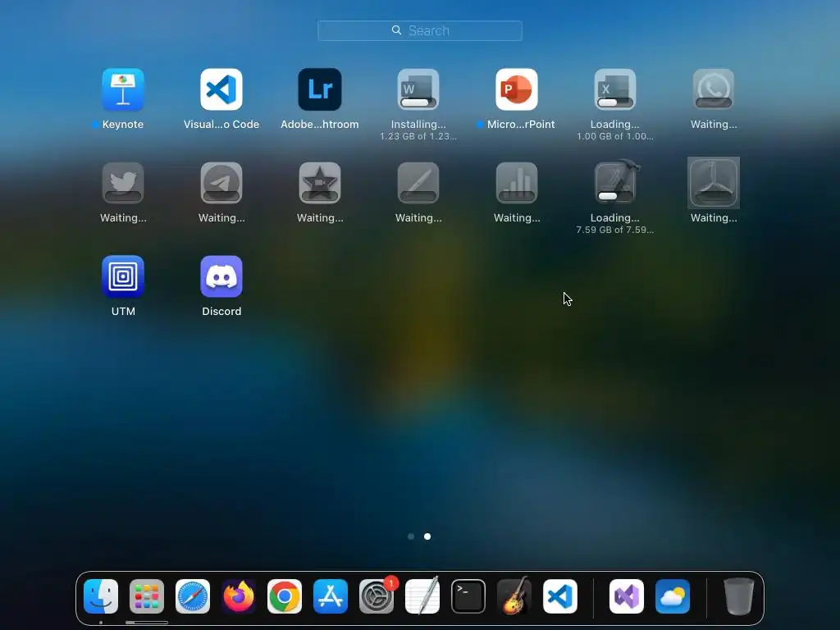The height and width of the screenshot is (630, 840).
Task: Open Google Chrome from the Dock
Action: tap(285, 596)
